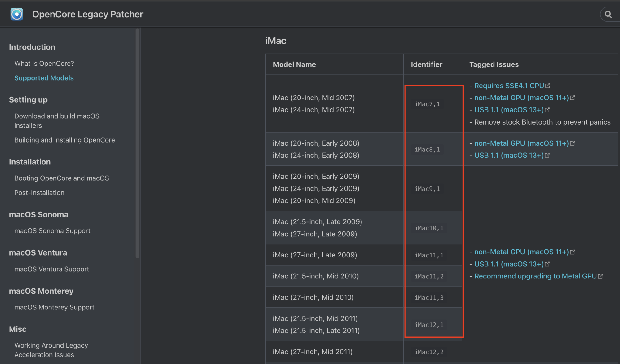Image resolution: width=620 pixels, height=364 pixels.
Task: Open USB 1.1 link in iMac8,1 row
Action: pyautogui.click(x=509, y=155)
